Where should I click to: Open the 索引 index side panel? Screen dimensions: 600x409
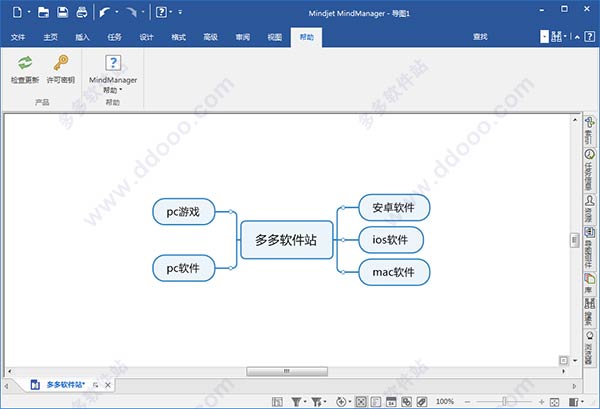pos(589,130)
